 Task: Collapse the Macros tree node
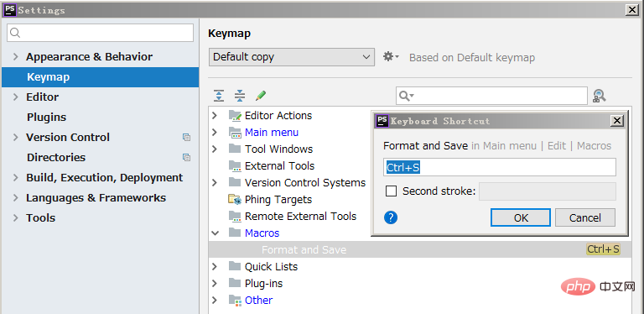(215, 233)
